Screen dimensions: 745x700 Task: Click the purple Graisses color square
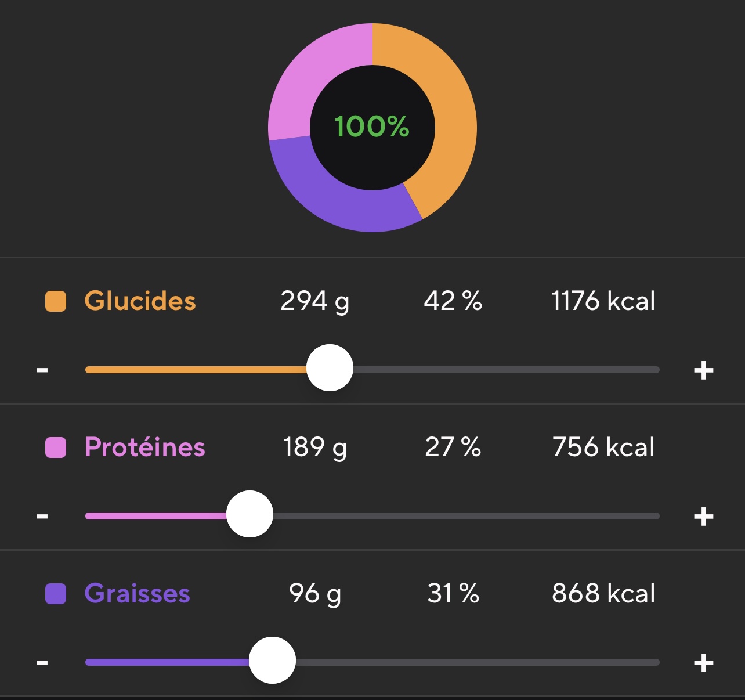pos(56,594)
